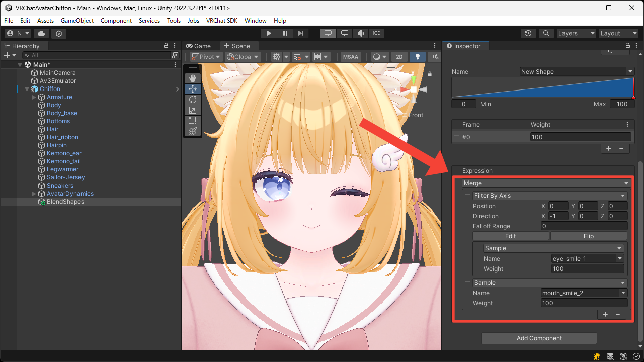This screenshot has width=644, height=362.
Task: Select the Rotate tool in scene toolbar
Action: [193, 100]
